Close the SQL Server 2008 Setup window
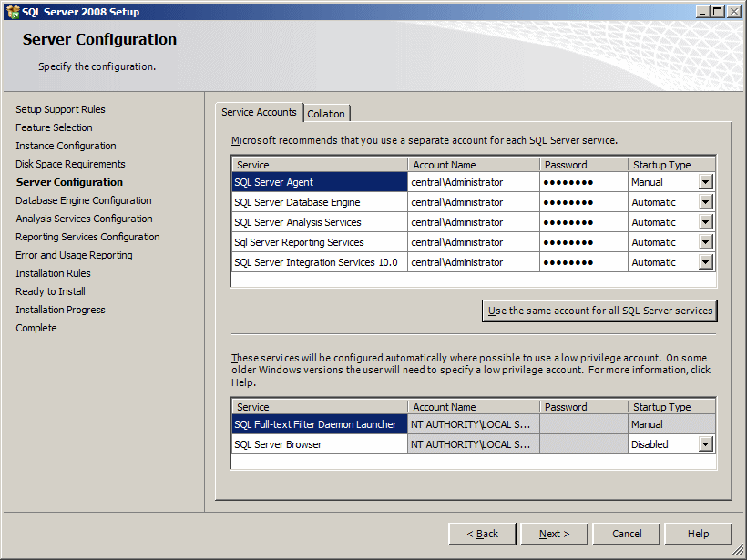Viewport: 747px width, 560px height. tap(734, 12)
